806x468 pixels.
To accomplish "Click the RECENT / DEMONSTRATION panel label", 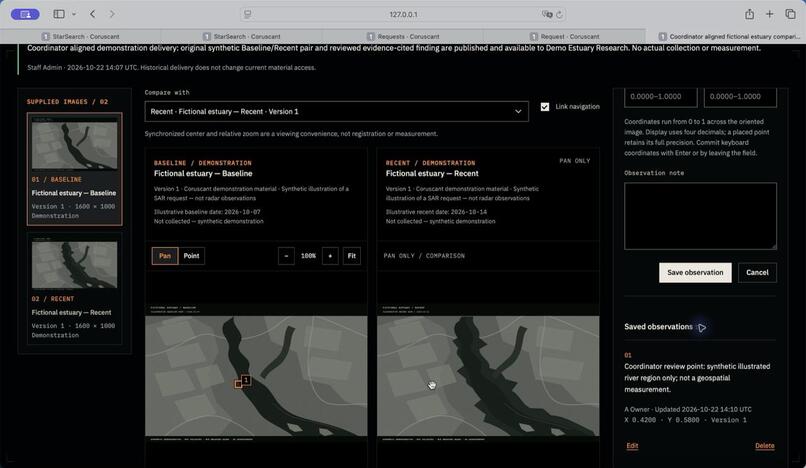I will (431, 163).
